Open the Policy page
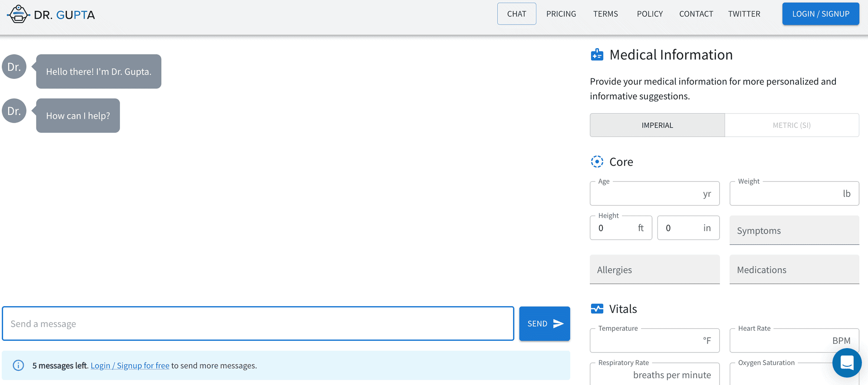Image resolution: width=868 pixels, height=385 pixels. [x=650, y=14]
